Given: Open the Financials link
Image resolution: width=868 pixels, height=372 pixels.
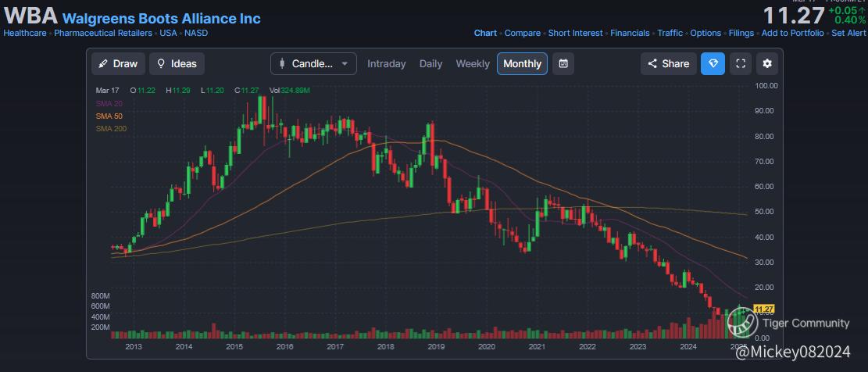Looking at the screenshot, I should point(630,33).
